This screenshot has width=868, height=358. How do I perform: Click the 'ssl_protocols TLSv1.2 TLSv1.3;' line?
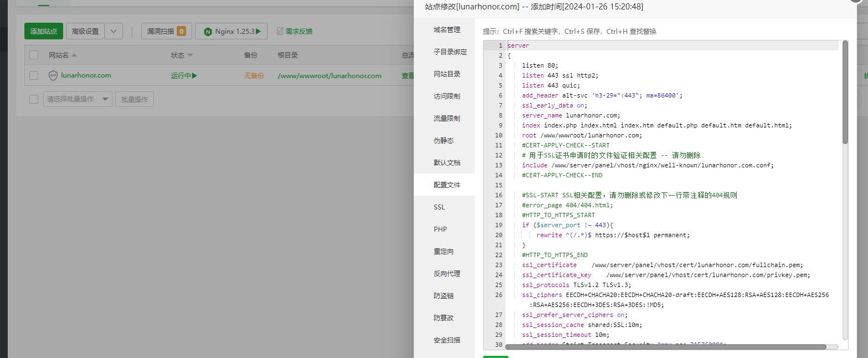pos(576,285)
